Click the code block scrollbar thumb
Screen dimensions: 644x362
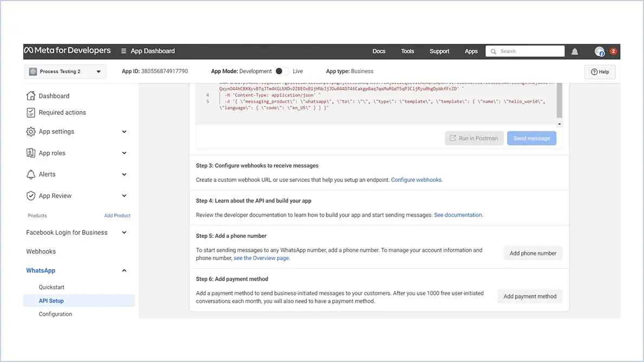[559, 101]
